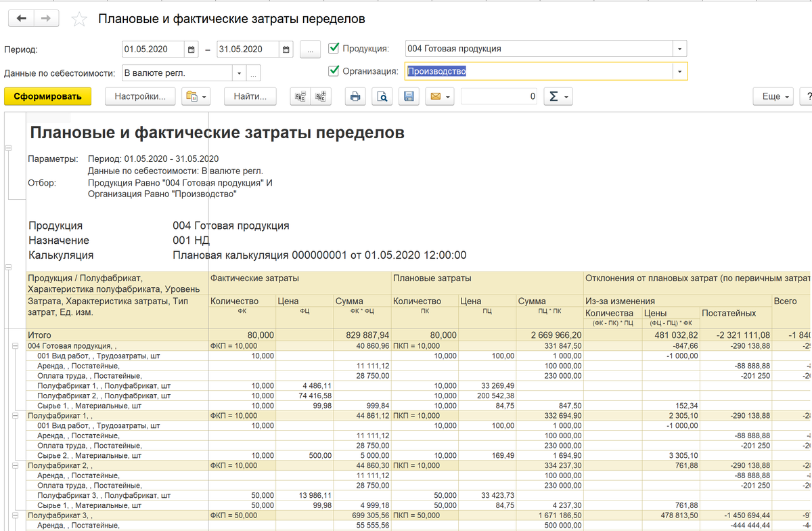Print the report using printer icon

355,97
